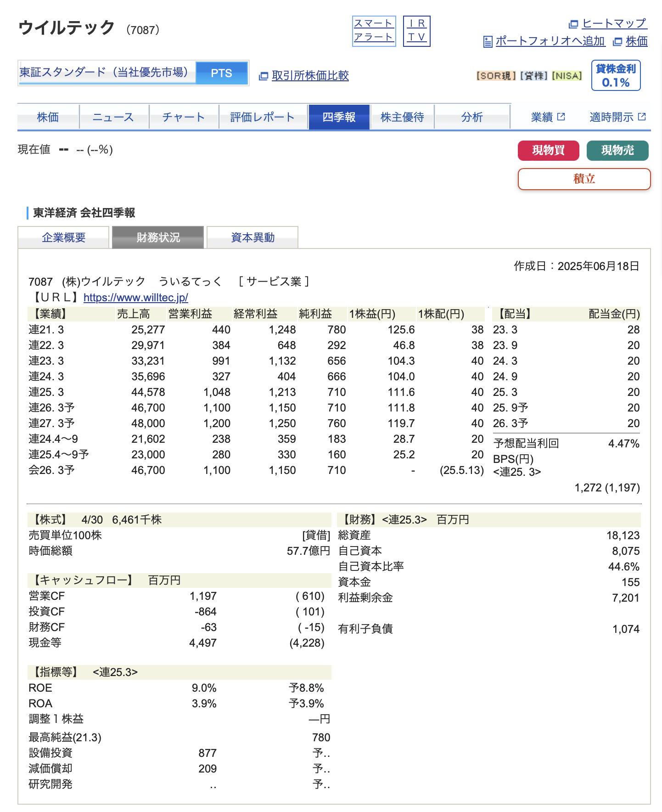662x812 pixels.
Task: Add stock via ポートフォリオへ追加 link
Action: (550, 41)
